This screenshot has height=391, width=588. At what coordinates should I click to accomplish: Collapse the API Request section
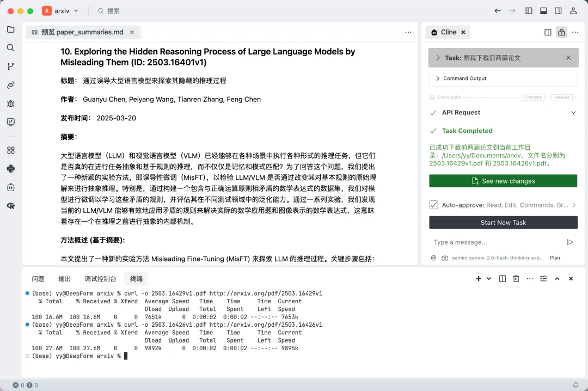pos(573,112)
